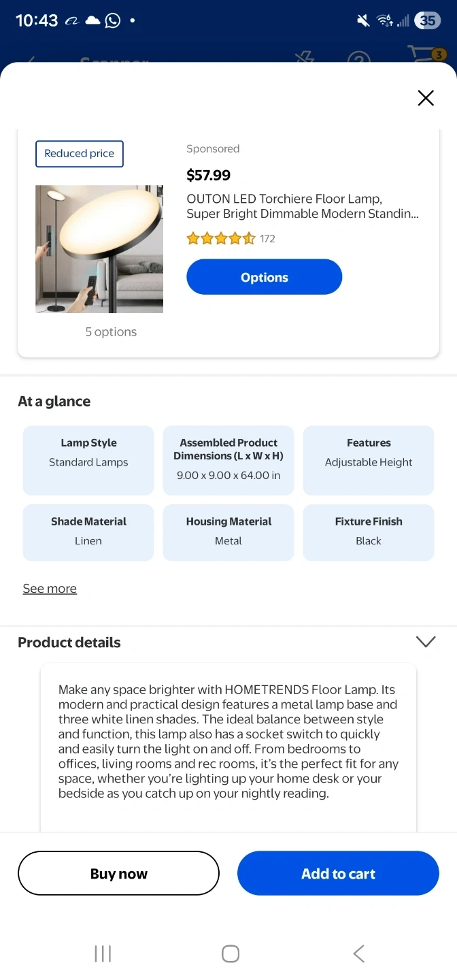Tap the Add to cart button
The height and width of the screenshot is (980, 457).
(338, 873)
